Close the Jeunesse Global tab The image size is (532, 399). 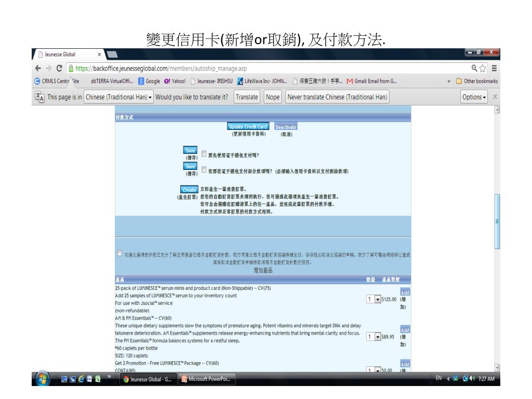pyautogui.click(x=99, y=54)
